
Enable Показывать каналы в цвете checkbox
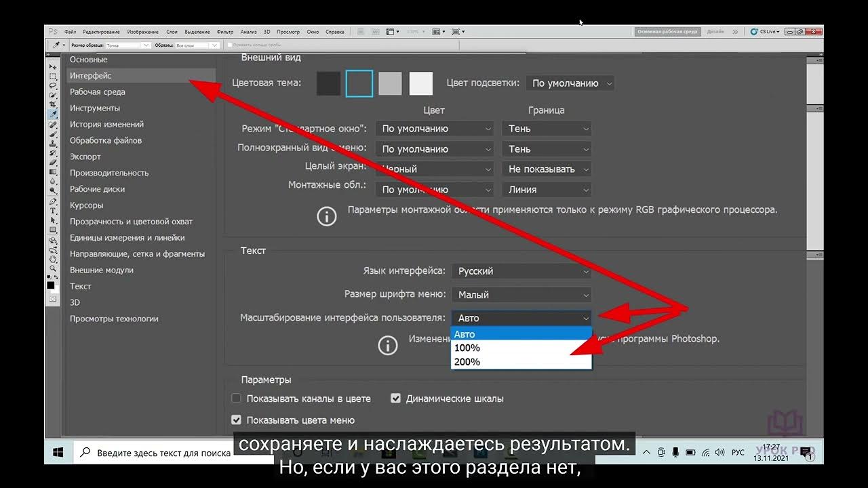tap(236, 399)
